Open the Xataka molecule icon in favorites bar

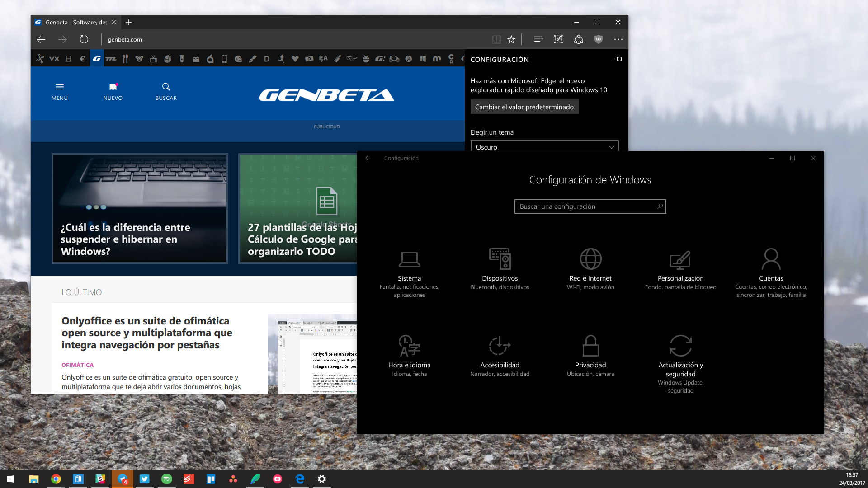[40, 59]
